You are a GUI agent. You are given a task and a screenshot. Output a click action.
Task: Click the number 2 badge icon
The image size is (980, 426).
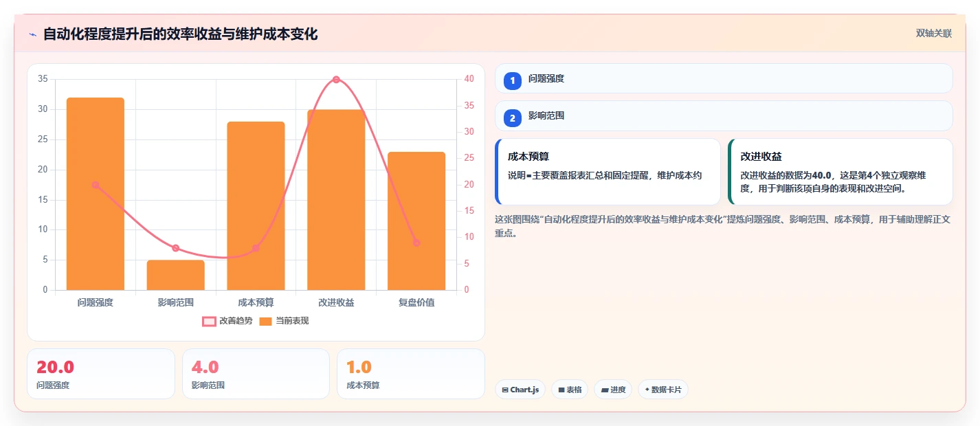[513, 118]
